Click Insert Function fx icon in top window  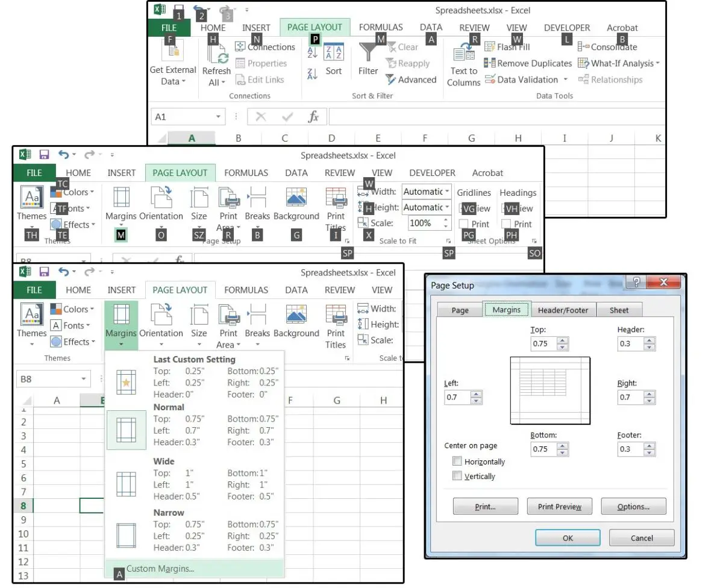click(x=313, y=117)
